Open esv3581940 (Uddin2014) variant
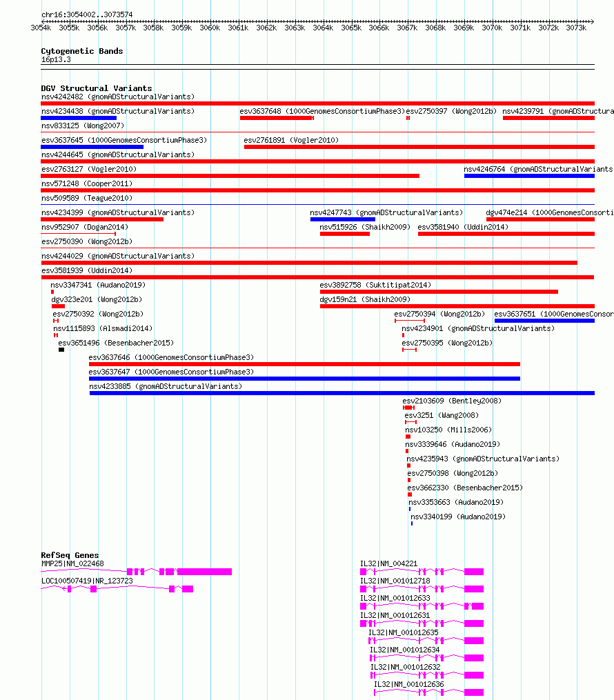 (x=463, y=227)
